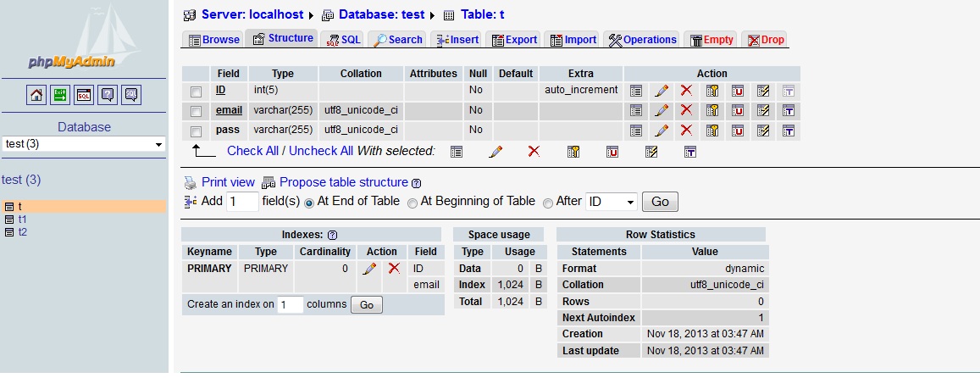Select the At Beginning of Table radio
The height and width of the screenshot is (378, 980).
(x=412, y=203)
